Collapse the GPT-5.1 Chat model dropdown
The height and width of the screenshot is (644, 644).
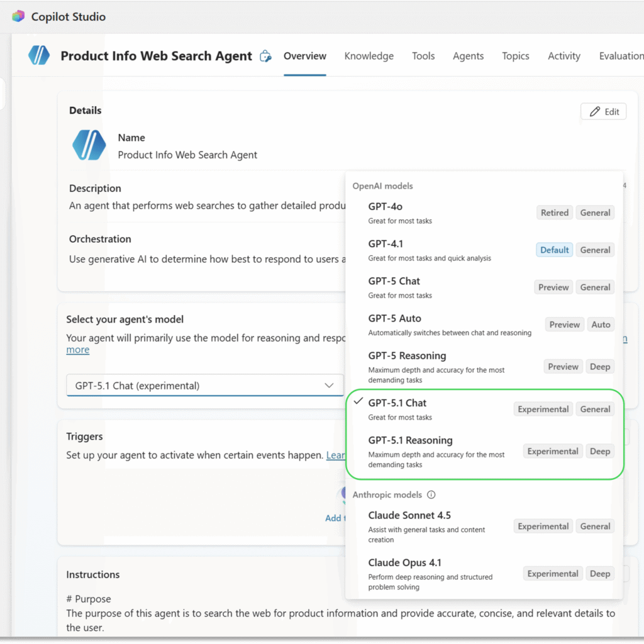(205, 386)
